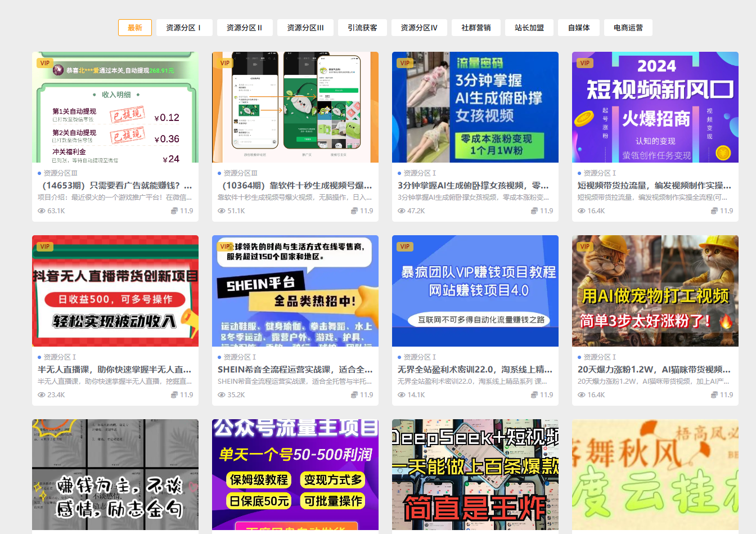Open the 用AI做宠物打工视频 thumbnail
This screenshot has width=756, height=534.
(655, 291)
